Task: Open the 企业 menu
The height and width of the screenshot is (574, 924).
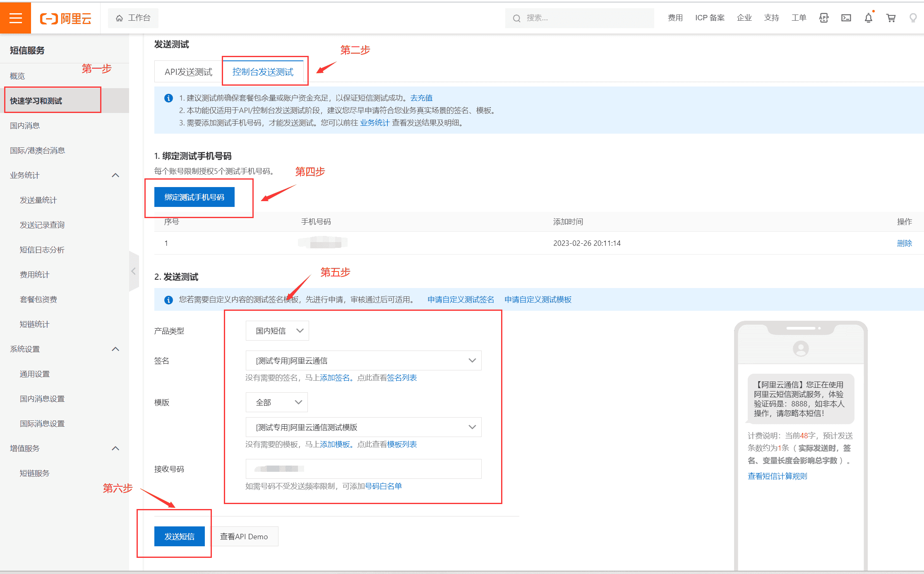Action: tap(744, 18)
